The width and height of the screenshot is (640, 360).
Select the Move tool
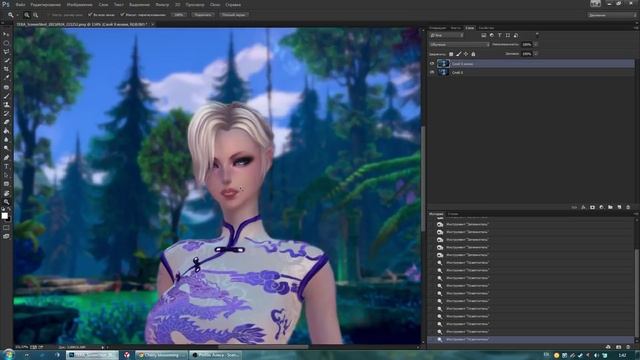tap(6, 34)
